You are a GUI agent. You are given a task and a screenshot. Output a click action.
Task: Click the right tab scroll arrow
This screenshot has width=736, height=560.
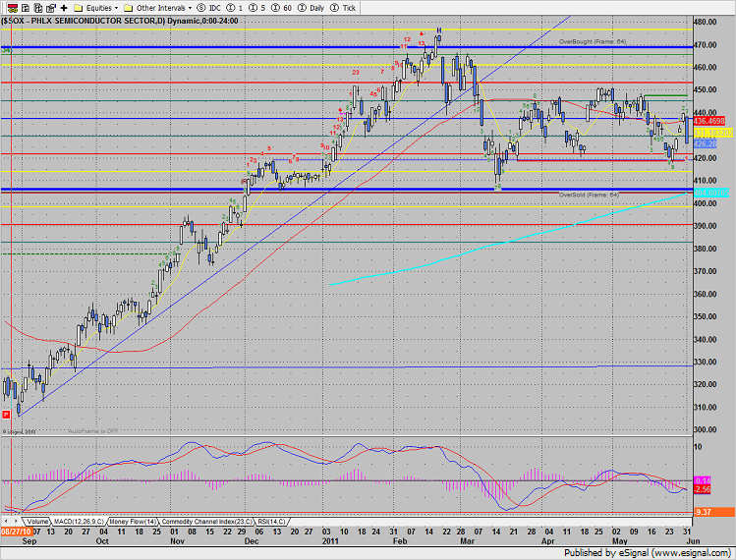pos(16,522)
